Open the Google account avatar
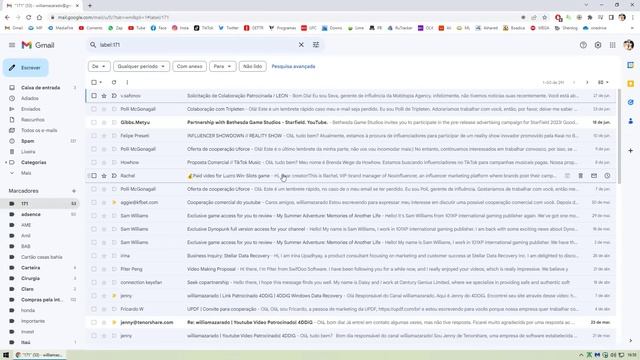Viewport: 640px width, 360px height. click(x=629, y=45)
